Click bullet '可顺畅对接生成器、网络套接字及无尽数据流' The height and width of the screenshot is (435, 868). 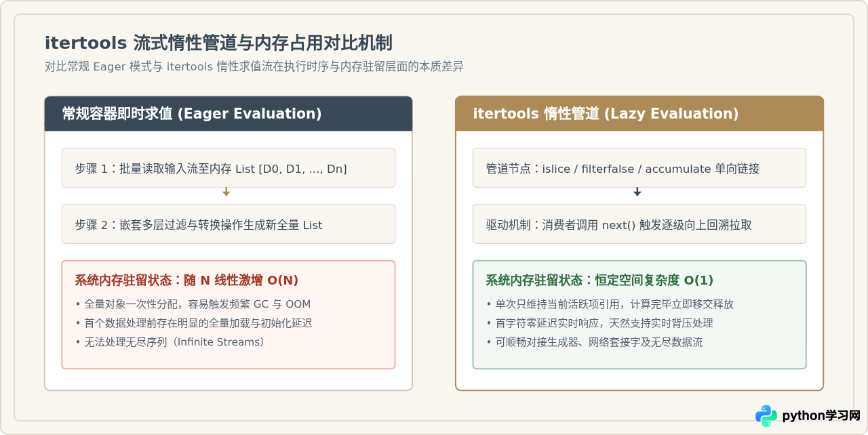point(594,342)
